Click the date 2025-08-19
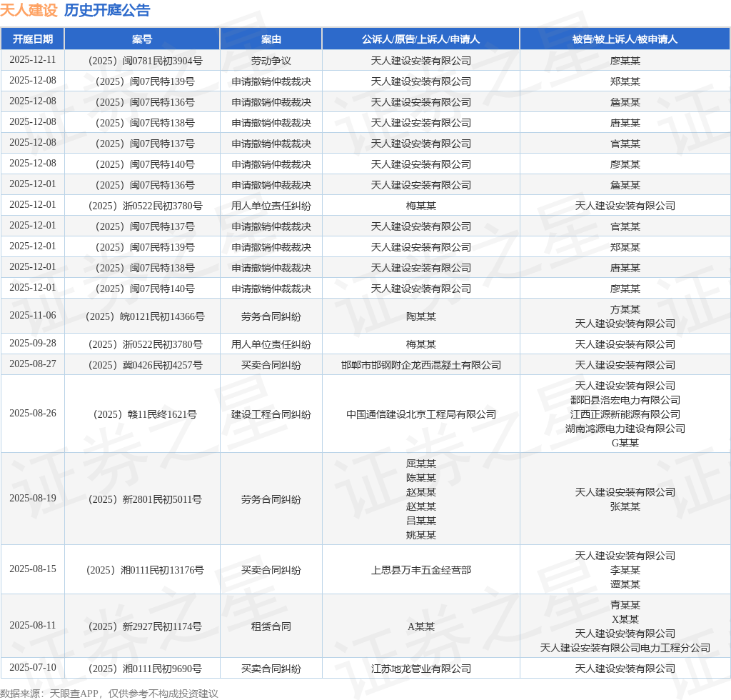 tap(33, 498)
